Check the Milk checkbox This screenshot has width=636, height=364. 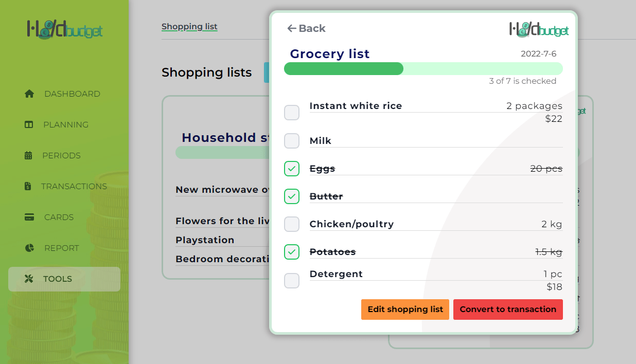(292, 141)
